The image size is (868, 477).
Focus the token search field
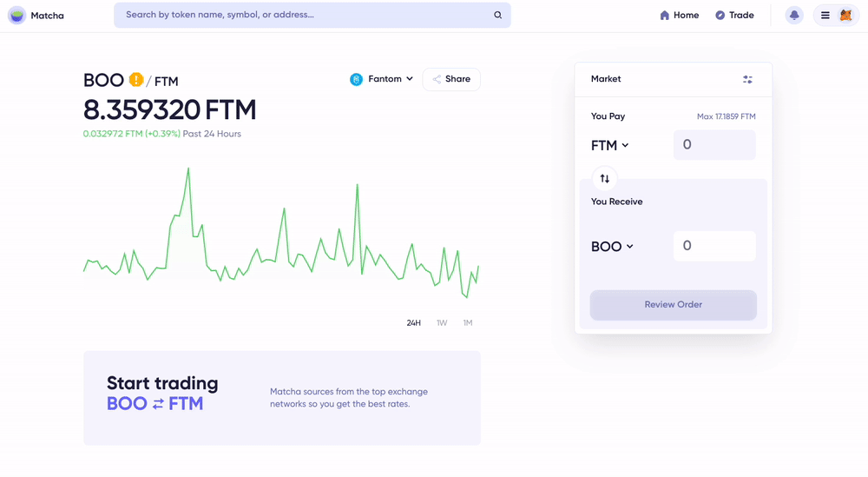[312, 15]
